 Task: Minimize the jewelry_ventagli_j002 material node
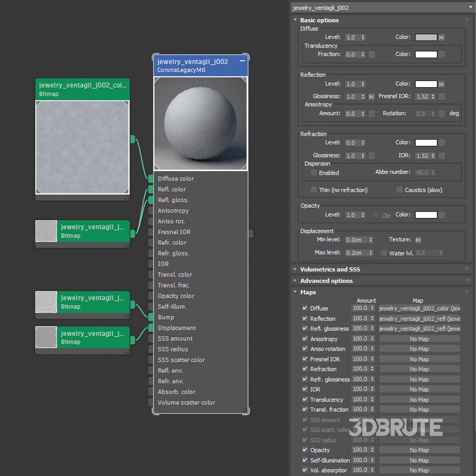[242, 61]
